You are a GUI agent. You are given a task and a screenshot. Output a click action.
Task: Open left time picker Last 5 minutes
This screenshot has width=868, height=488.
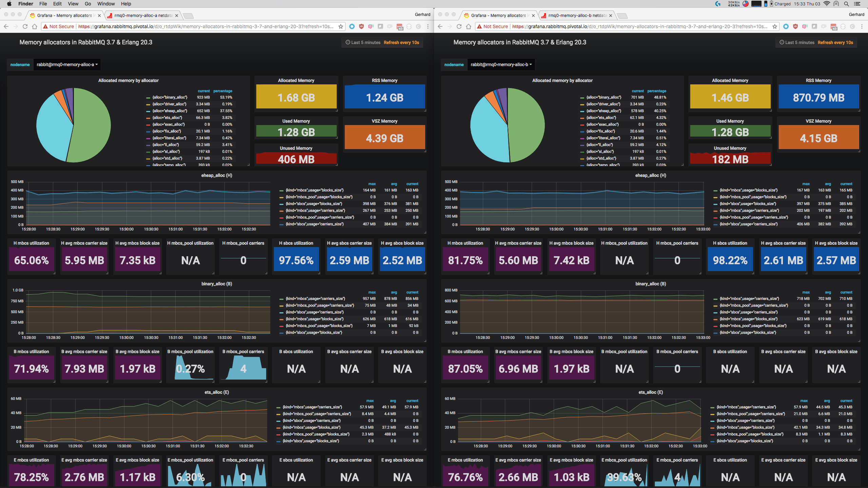363,42
